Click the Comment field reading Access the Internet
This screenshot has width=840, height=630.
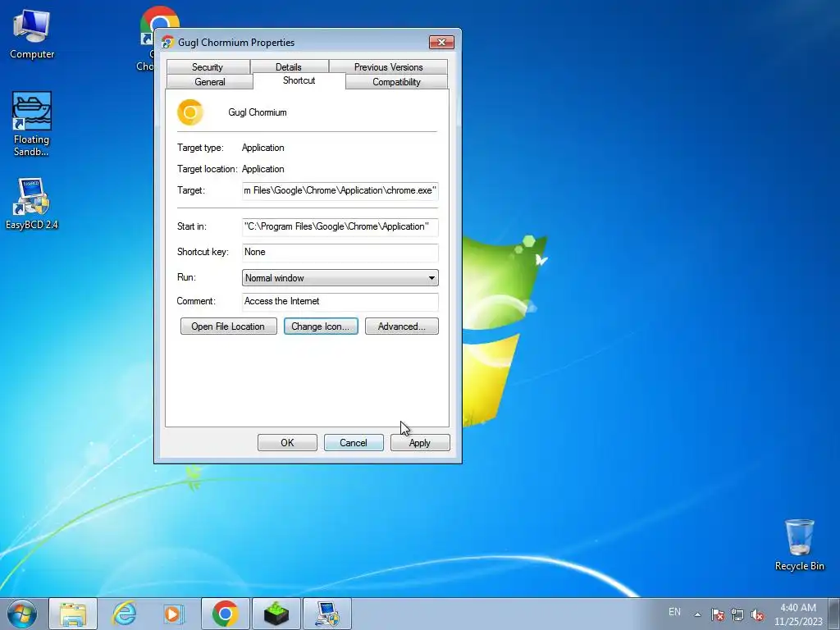(340, 302)
